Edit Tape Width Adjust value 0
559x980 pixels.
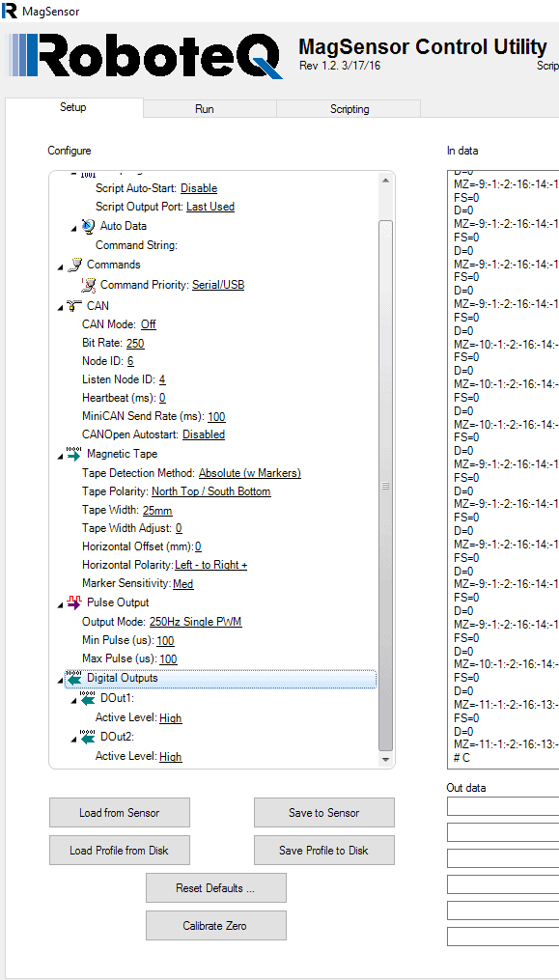[179, 528]
